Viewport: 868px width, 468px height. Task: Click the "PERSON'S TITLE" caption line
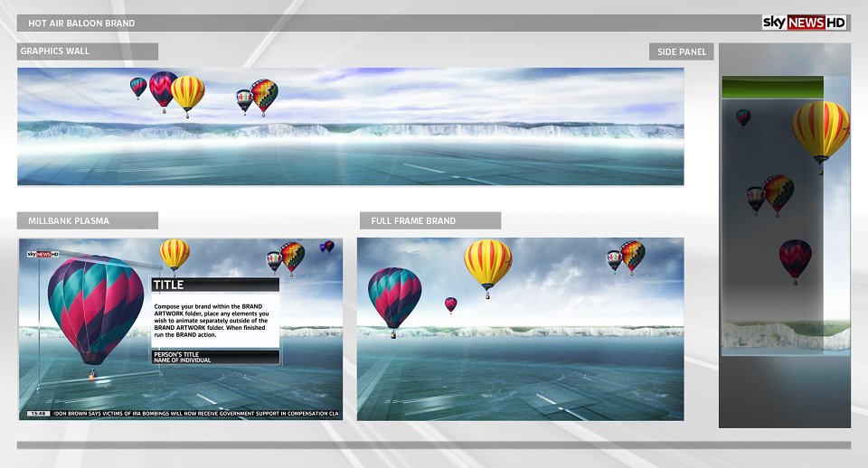pos(176,354)
